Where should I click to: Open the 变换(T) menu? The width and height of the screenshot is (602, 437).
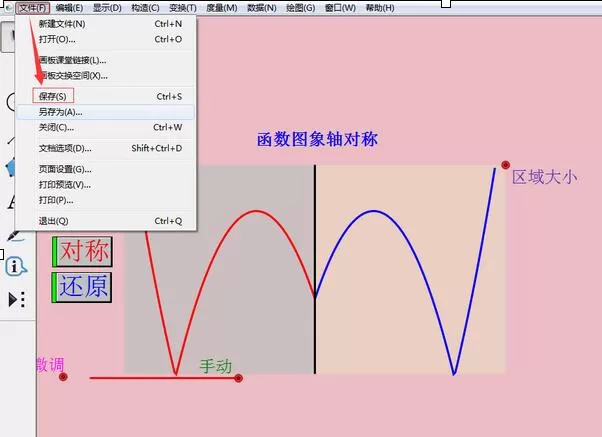point(183,8)
